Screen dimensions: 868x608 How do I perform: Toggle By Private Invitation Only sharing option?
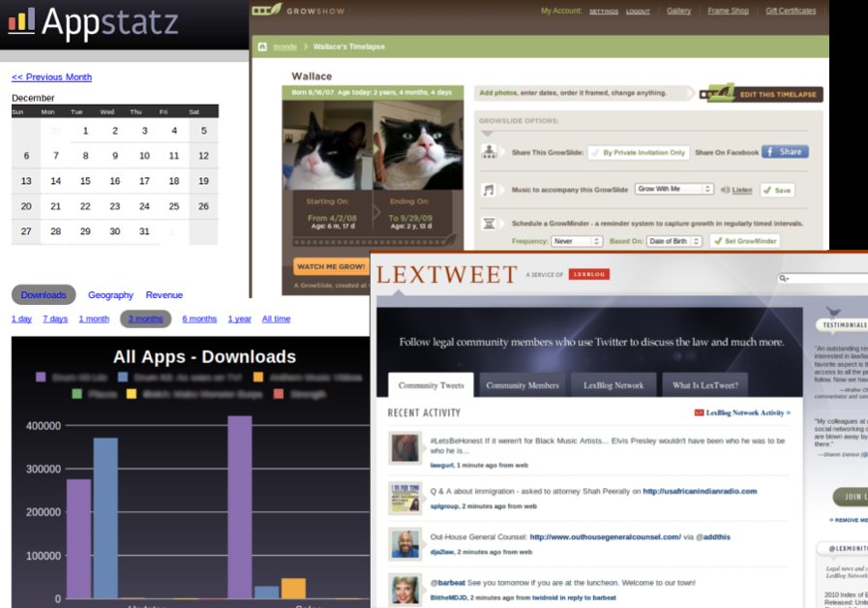[x=639, y=152]
